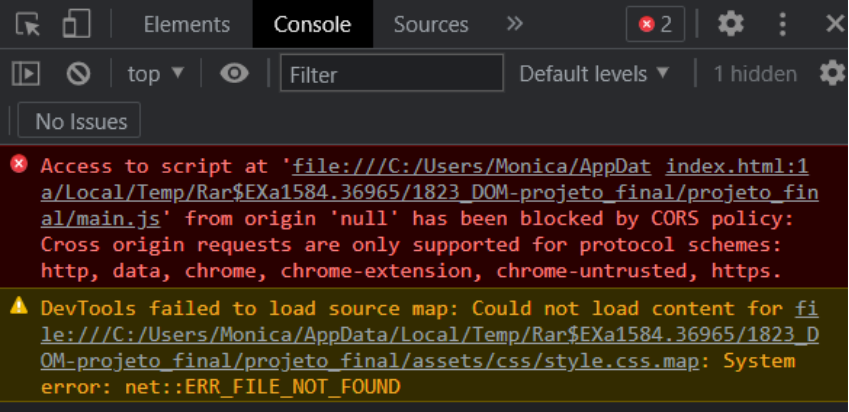Switch to the Console tab
This screenshot has width=849, height=412.
click(x=312, y=24)
